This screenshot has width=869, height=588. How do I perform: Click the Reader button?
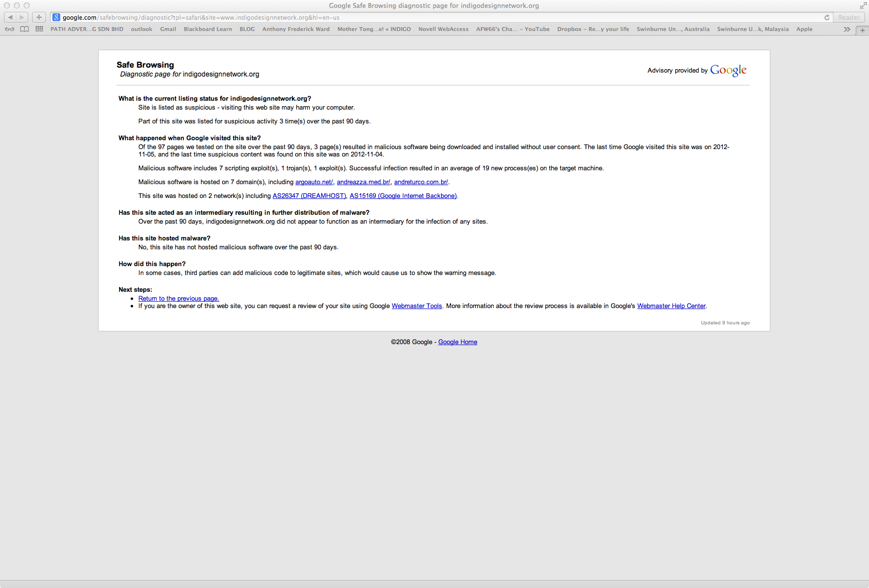[x=849, y=17]
